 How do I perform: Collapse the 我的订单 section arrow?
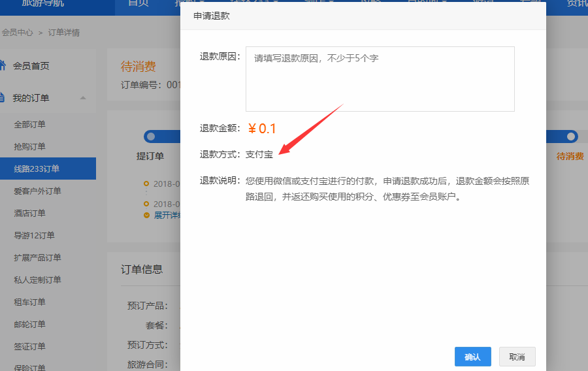point(83,98)
